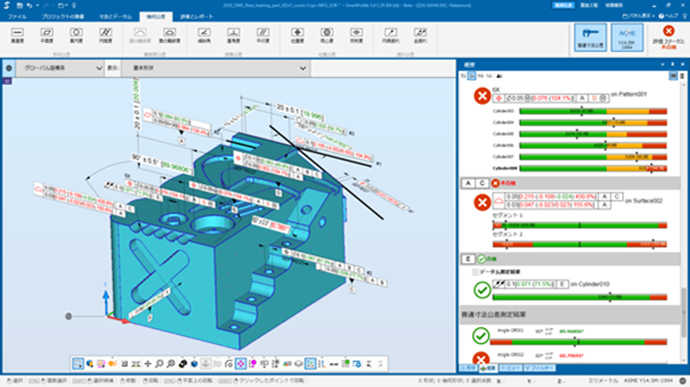Select the position tolerance crosshair icon
This screenshot has width=690, height=387.
point(297,35)
